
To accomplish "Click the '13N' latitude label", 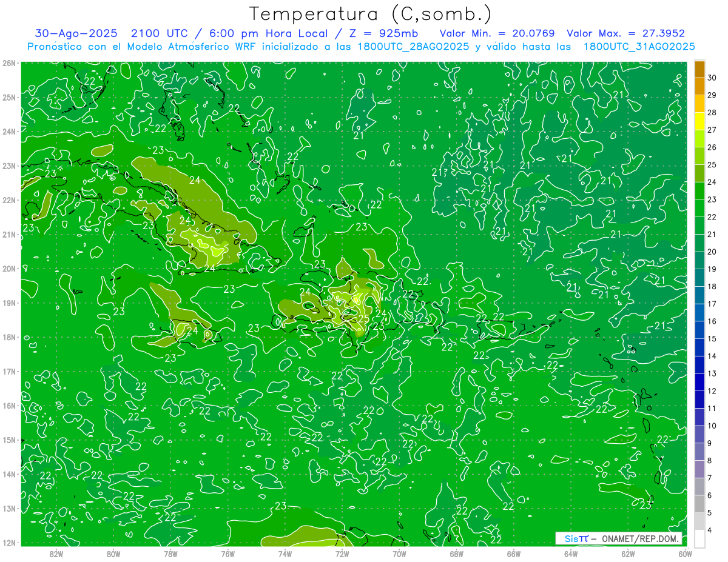I will (x=9, y=508).
